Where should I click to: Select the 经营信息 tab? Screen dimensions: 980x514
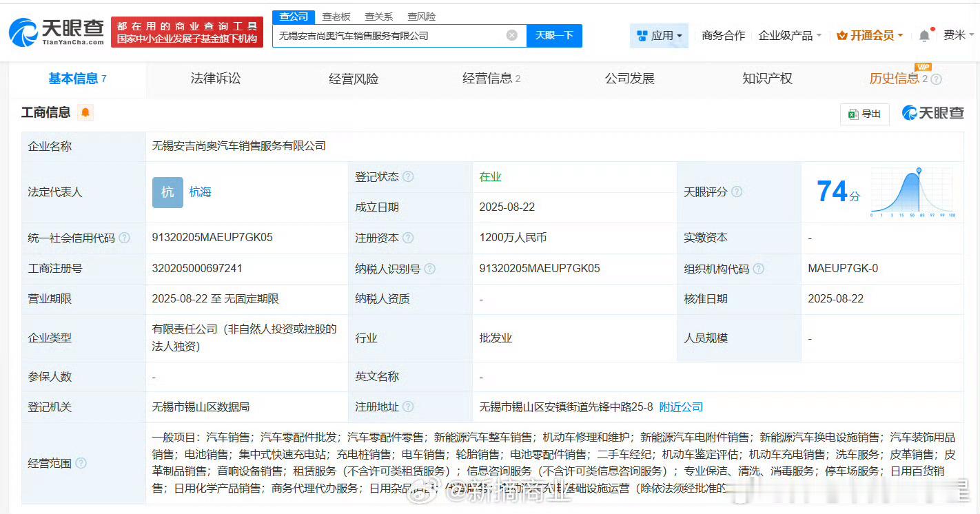point(491,79)
